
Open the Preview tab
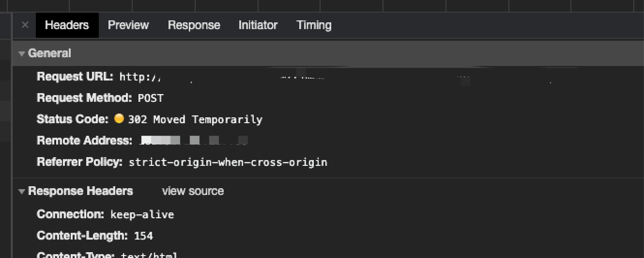(x=128, y=25)
